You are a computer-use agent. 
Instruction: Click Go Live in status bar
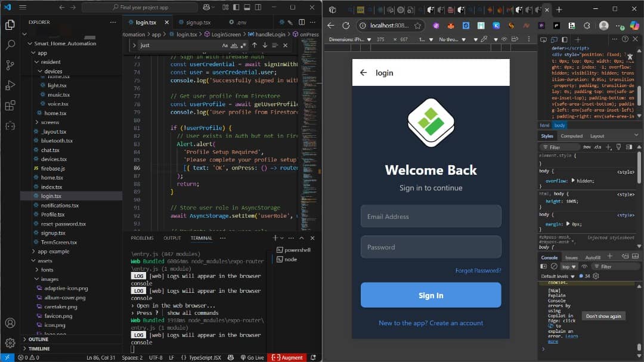pos(252,357)
